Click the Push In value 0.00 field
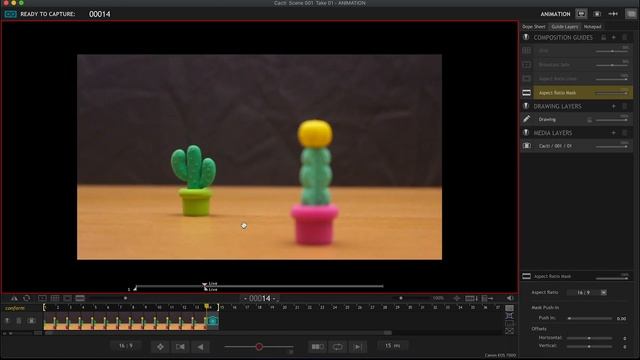Image resolution: width=640 pixels, height=360 pixels. [621, 318]
